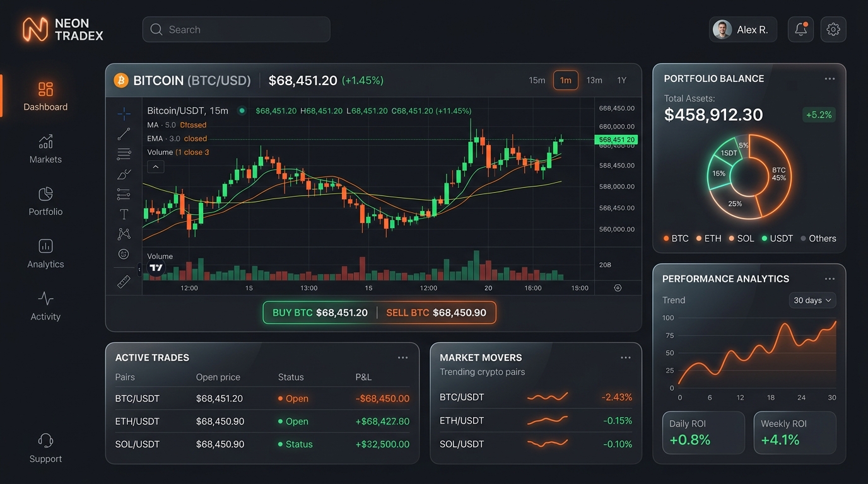Open Active Trades options menu

pos(402,357)
